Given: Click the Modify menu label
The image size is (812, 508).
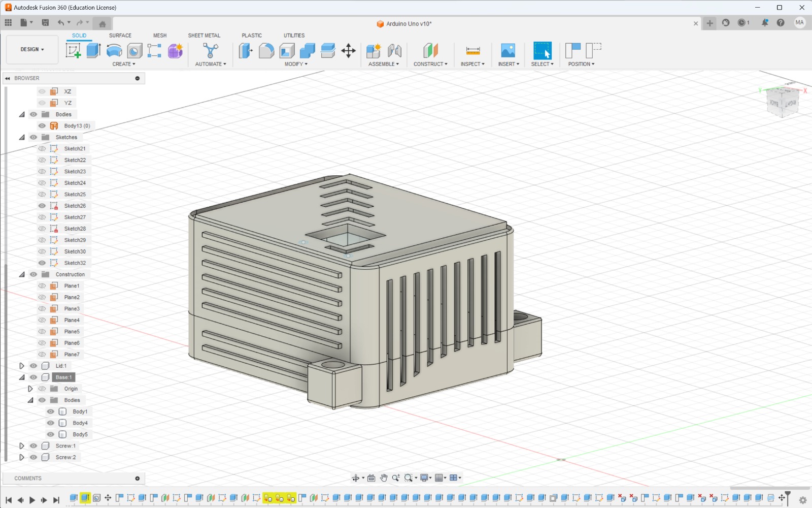Looking at the screenshot, I should (295, 64).
